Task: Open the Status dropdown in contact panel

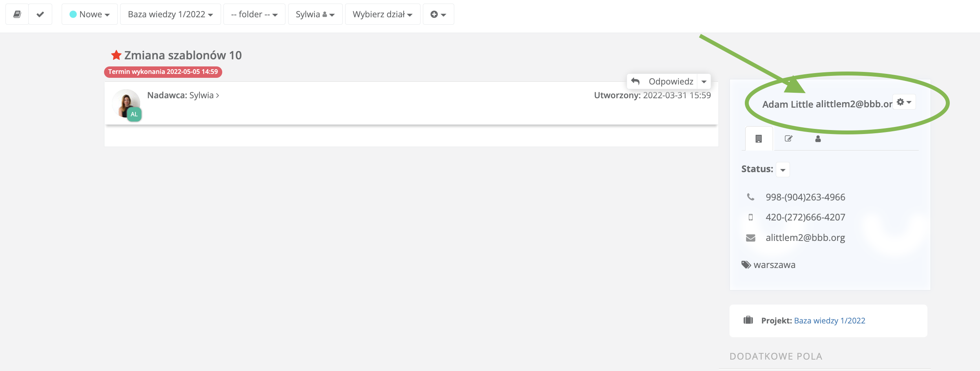Action: 783,170
